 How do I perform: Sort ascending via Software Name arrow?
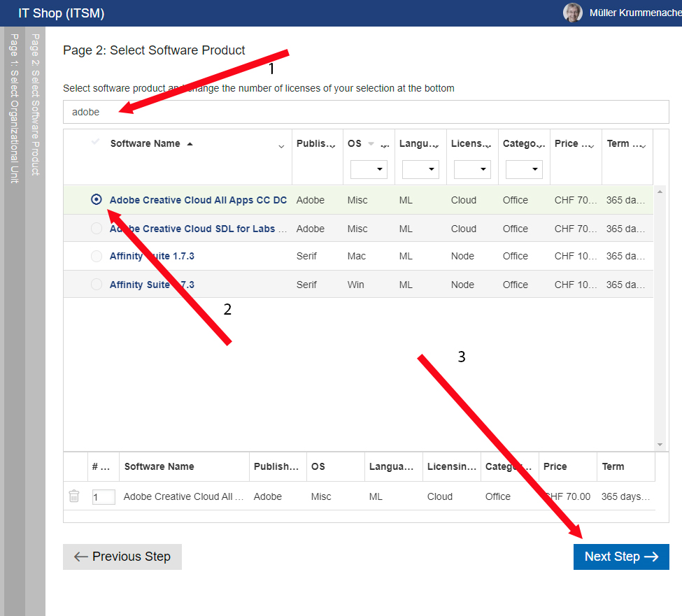tap(190, 144)
